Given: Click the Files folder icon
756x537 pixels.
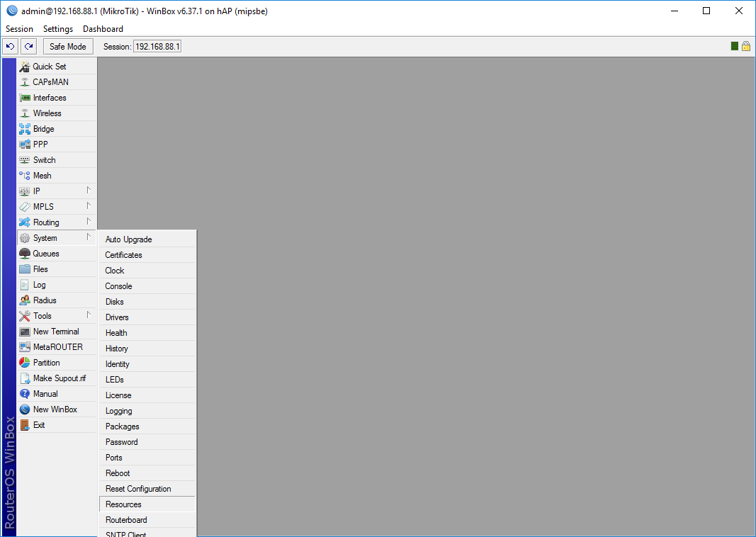Looking at the screenshot, I should click(x=25, y=269).
